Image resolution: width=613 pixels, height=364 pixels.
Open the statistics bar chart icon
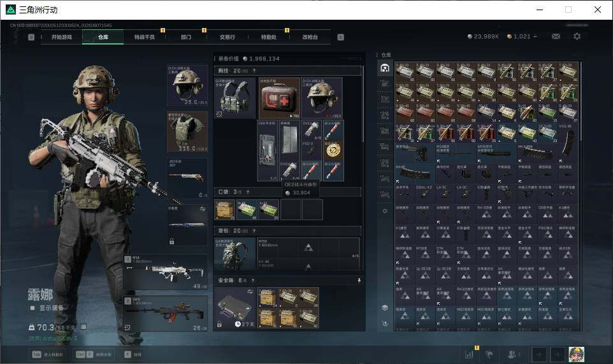click(x=469, y=354)
